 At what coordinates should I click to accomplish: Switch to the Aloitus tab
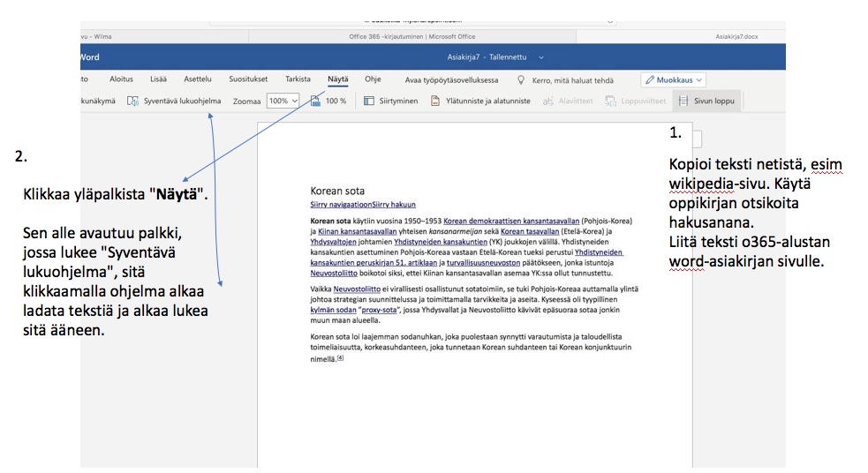[121, 79]
